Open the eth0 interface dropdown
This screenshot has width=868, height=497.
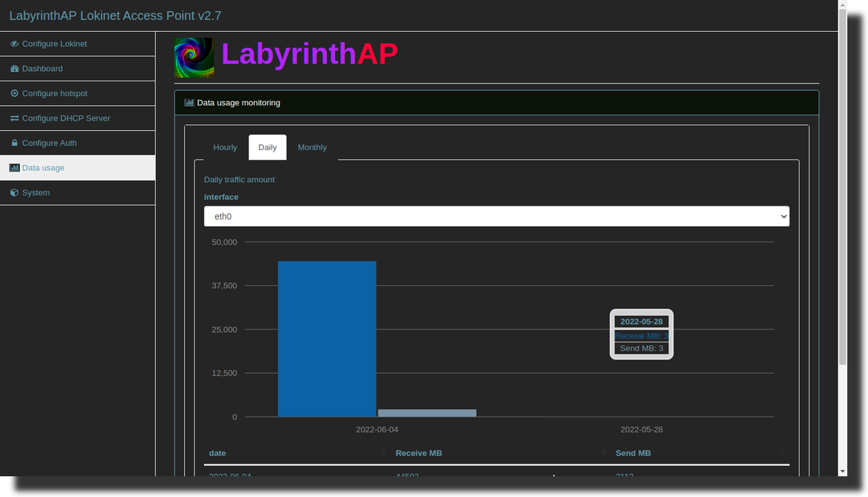click(497, 217)
